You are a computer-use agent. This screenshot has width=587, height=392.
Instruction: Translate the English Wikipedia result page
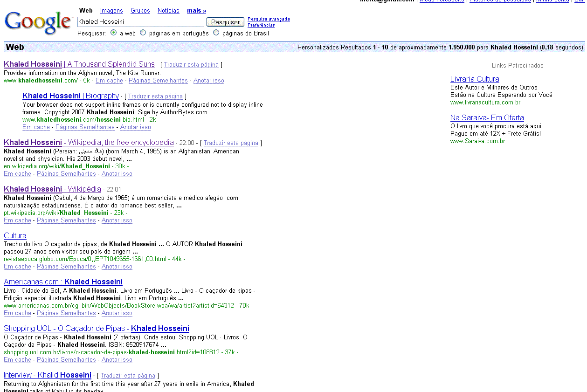[231, 143]
